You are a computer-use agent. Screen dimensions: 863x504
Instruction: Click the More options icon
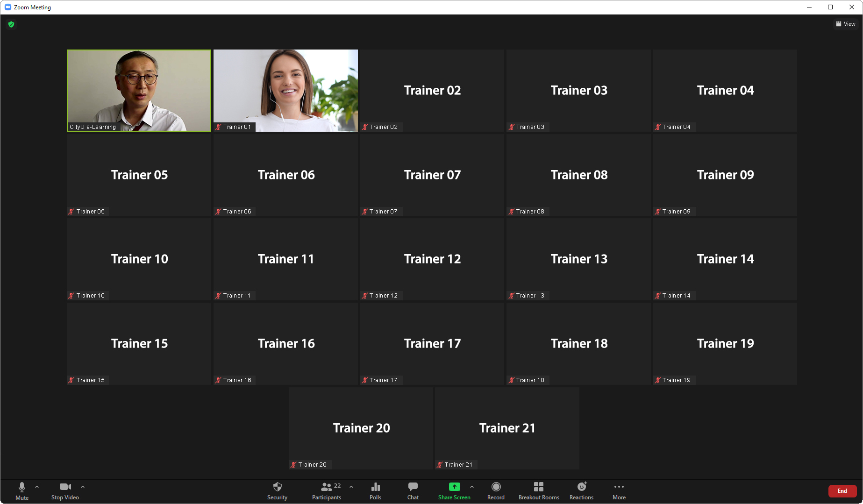[619, 490]
